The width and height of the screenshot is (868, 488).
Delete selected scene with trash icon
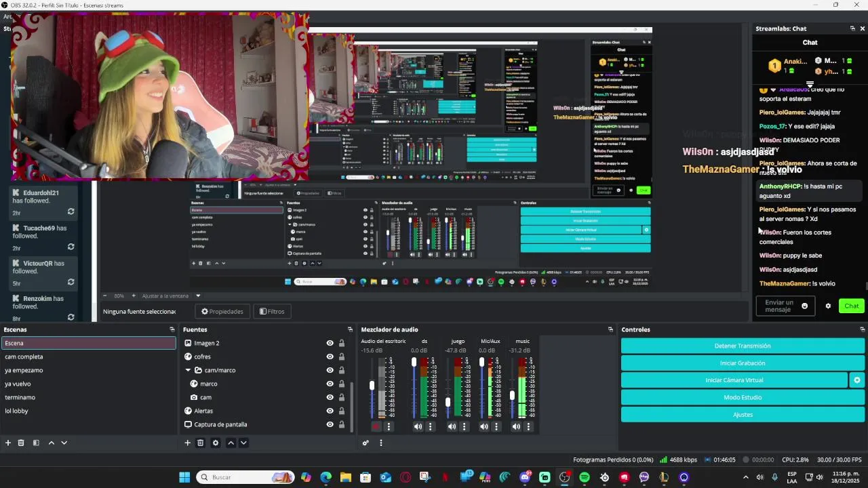tap(21, 443)
